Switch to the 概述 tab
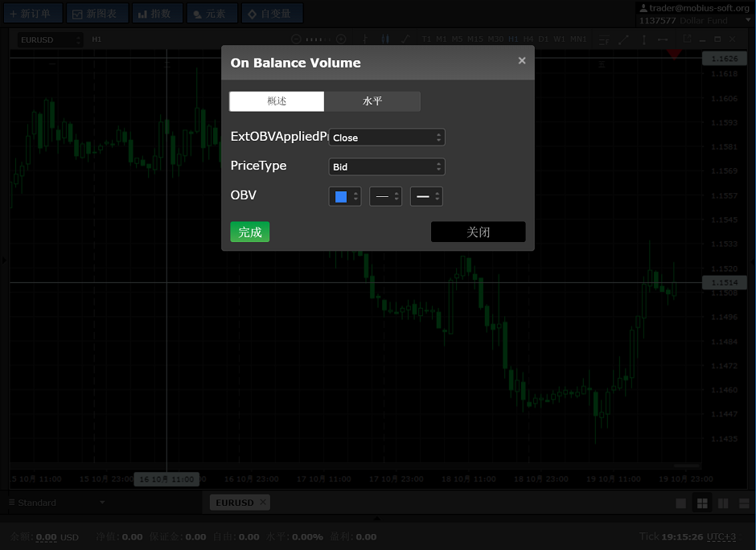 point(277,101)
